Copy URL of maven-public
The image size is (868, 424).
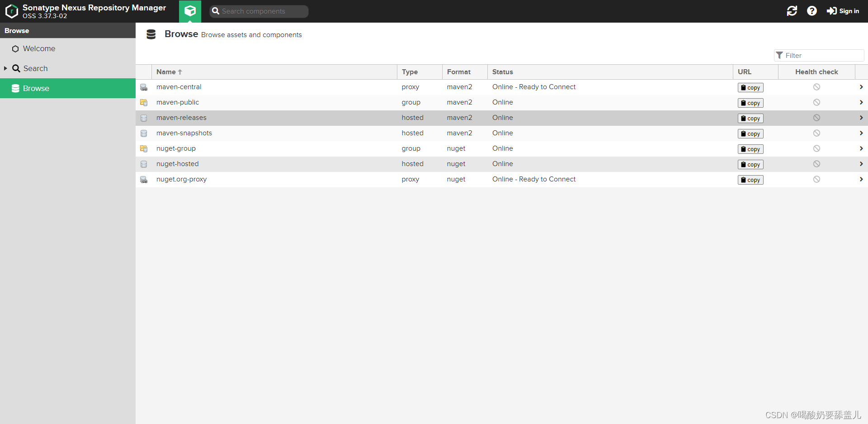pyautogui.click(x=750, y=103)
